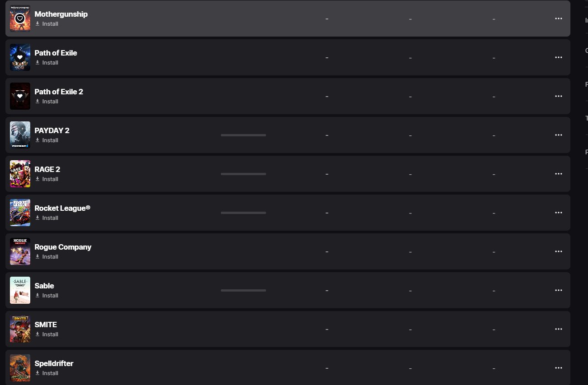588x385 pixels.
Task: Open the SMITE cover thumbnail
Action: (20, 329)
